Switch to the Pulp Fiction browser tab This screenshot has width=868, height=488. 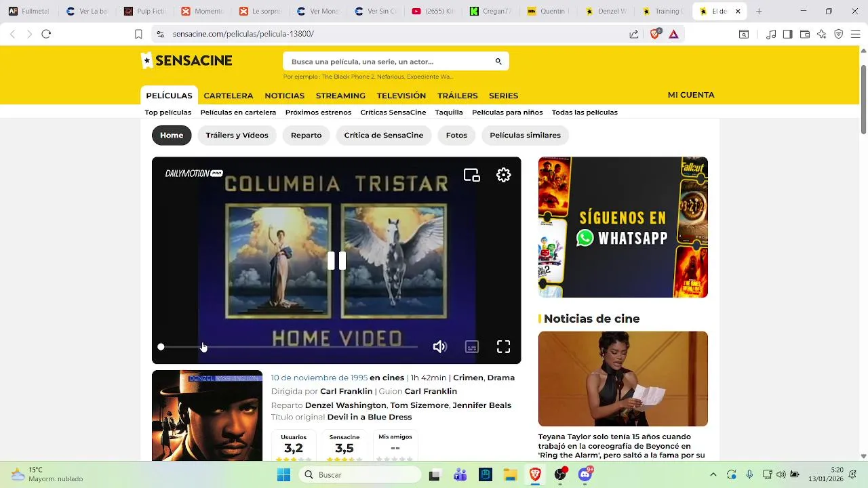click(144, 12)
